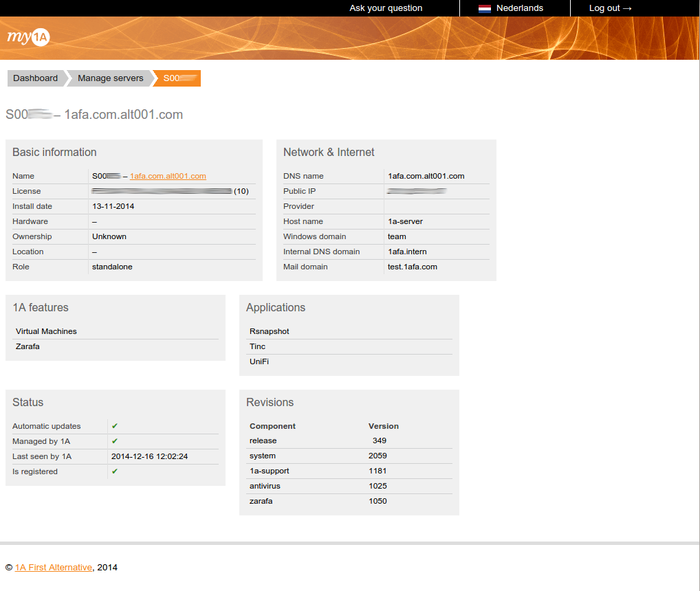Go to Dashboard breadcrumb
Screen dimensions: 700x591
click(x=35, y=78)
